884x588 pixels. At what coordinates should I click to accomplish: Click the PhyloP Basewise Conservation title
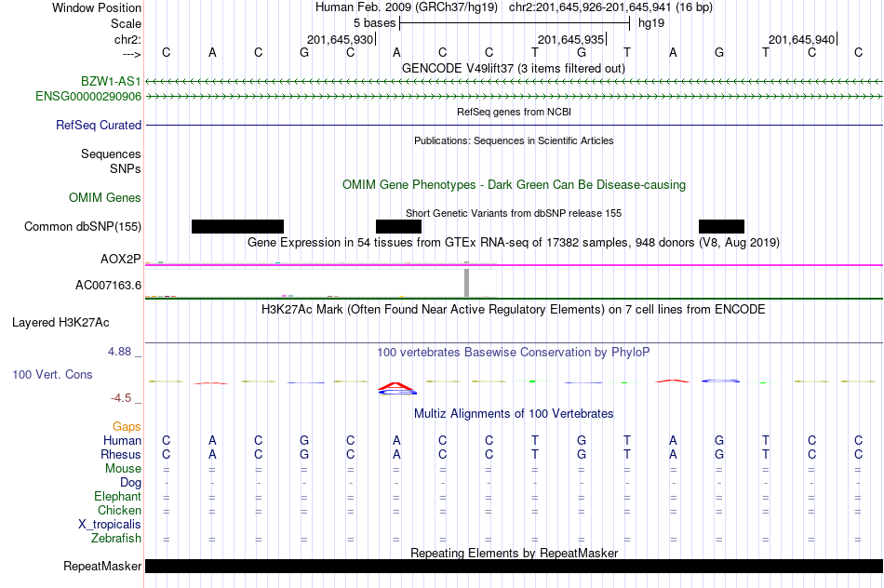(514, 353)
